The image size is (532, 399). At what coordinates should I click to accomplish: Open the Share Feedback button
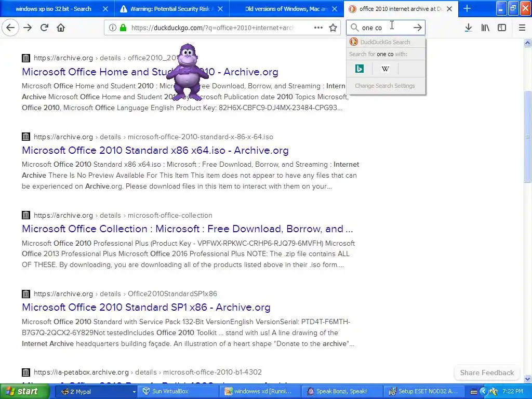coord(487,373)
